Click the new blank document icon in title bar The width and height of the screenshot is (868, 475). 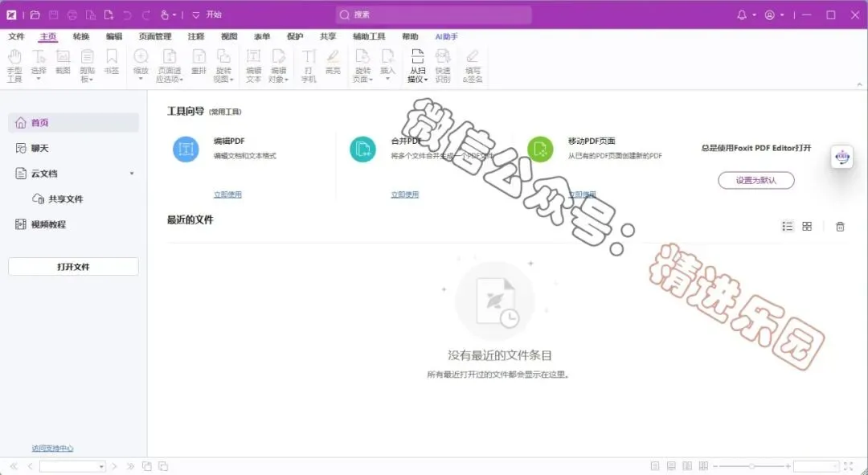pos(108,15)
